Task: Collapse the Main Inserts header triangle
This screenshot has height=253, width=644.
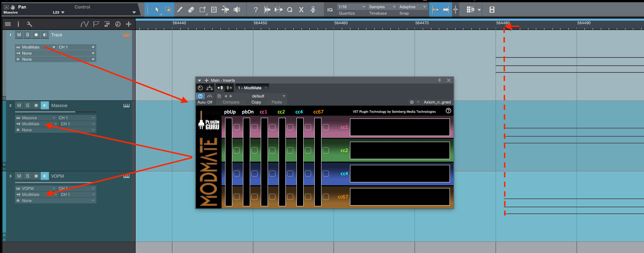Action: (199, 80)
